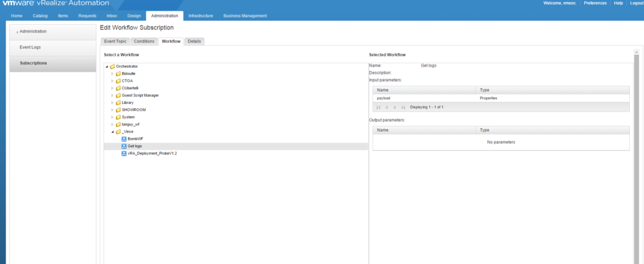Screen dimensions: 644x264
Task: Go to last page of input parameters
Action: [x=403, y=107]
